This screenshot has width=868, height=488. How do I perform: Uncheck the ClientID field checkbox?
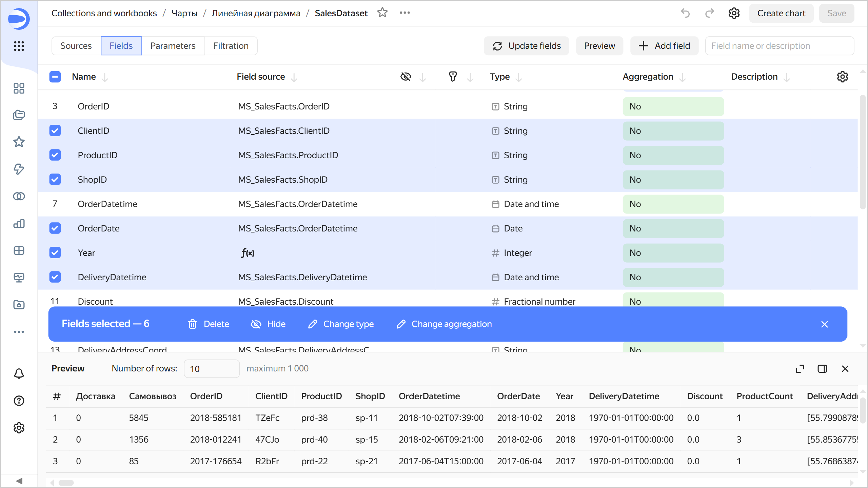pos(55,131)
